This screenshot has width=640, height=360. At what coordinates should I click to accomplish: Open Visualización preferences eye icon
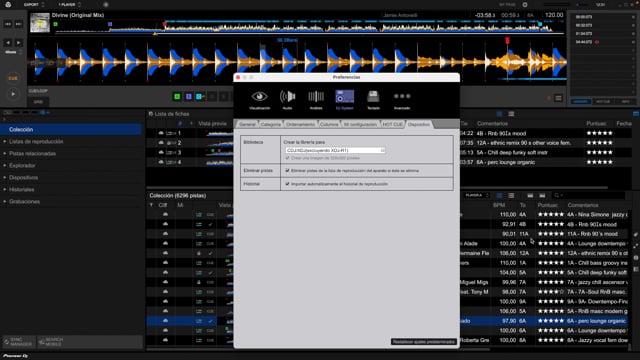pos(260,97)
